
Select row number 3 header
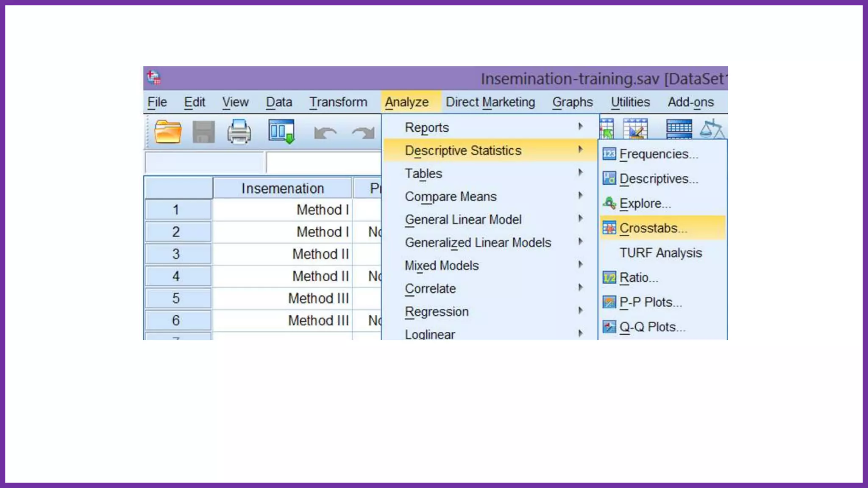click(176, 254)
